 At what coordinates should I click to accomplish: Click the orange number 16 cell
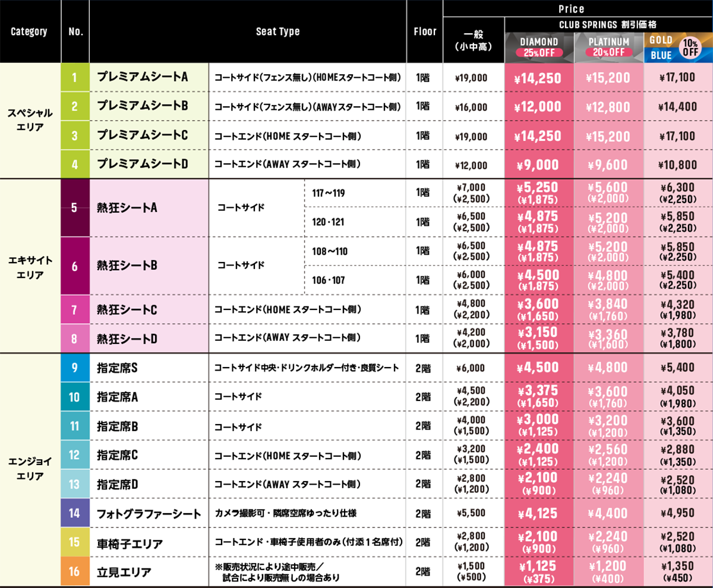coord(75,573)
